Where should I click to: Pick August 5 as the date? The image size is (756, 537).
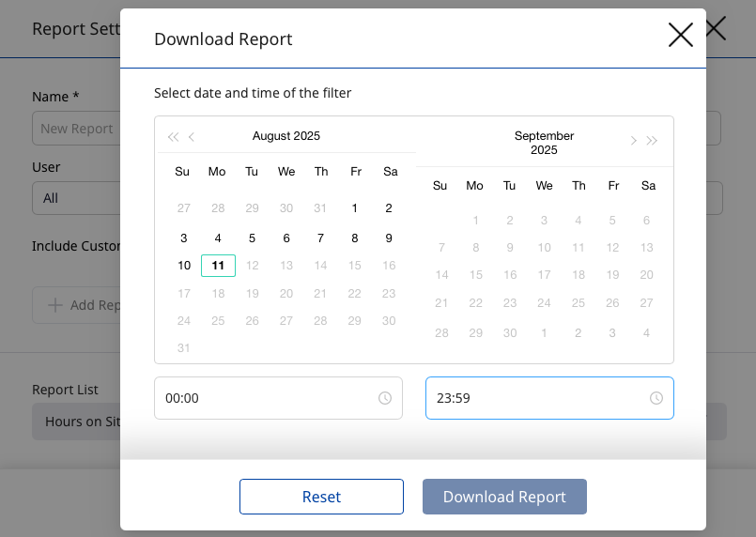(252, 238)
